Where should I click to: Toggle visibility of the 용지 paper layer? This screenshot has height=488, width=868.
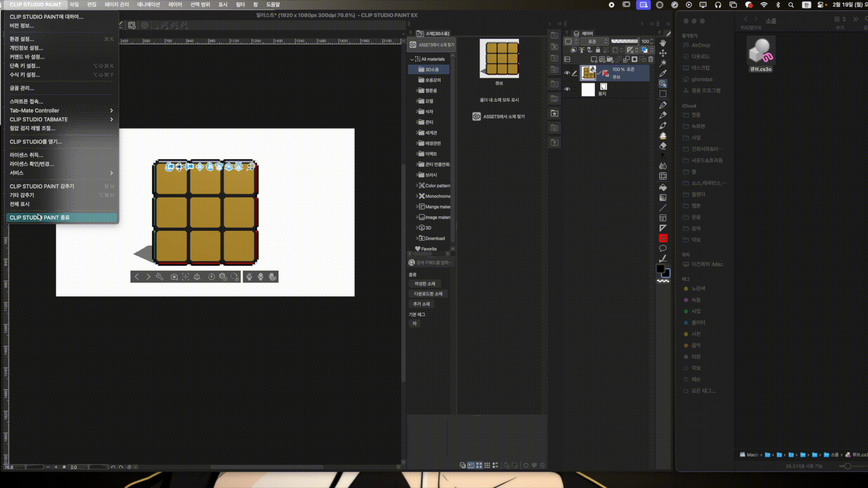pyautogui.click(x=567, y=89)
